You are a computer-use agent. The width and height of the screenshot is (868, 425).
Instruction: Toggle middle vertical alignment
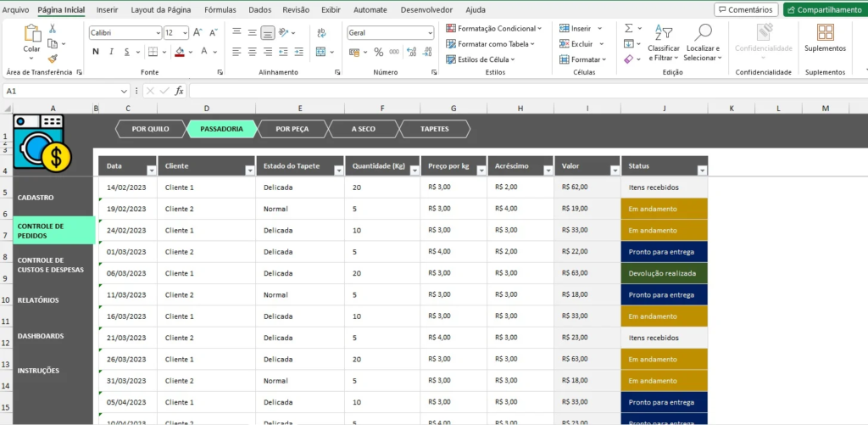pyautogui.click(x=252, y=32)
